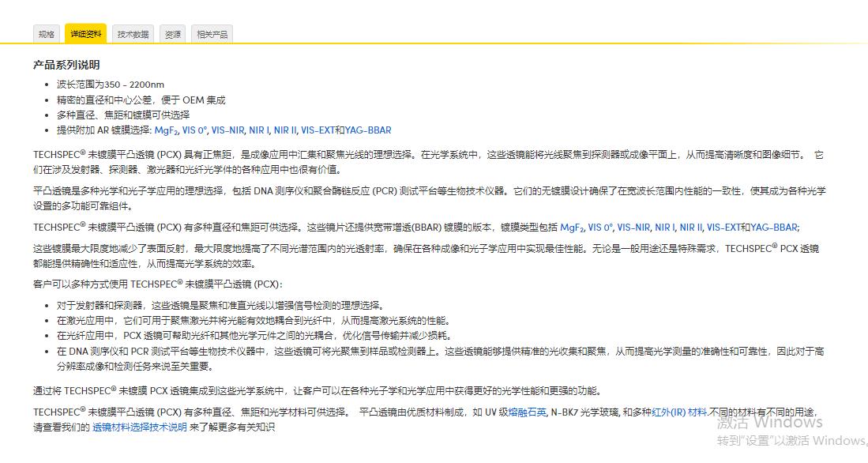
Task: Open the NIR II coating link in bullet list
Action: (x=285, y=130)
